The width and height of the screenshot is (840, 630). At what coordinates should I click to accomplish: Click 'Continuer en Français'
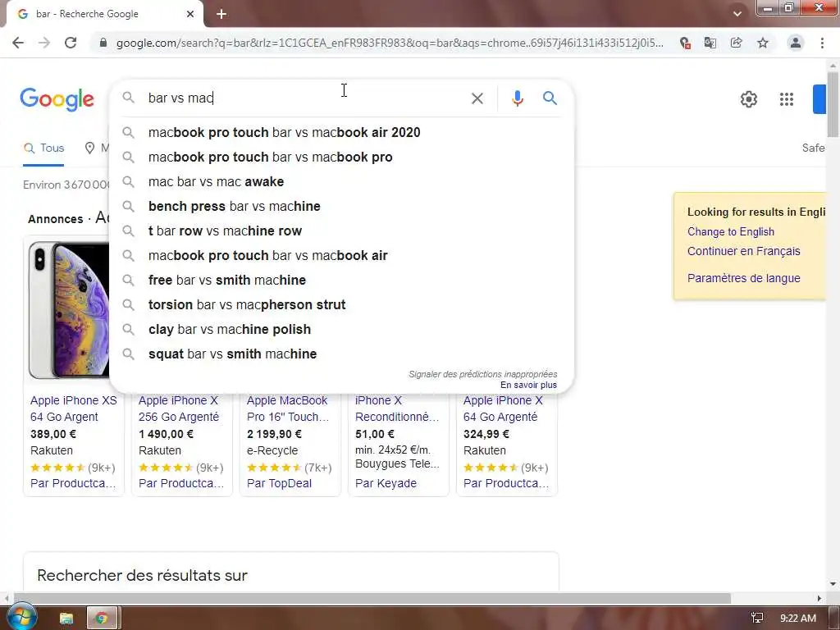click(x=743, y=251)
